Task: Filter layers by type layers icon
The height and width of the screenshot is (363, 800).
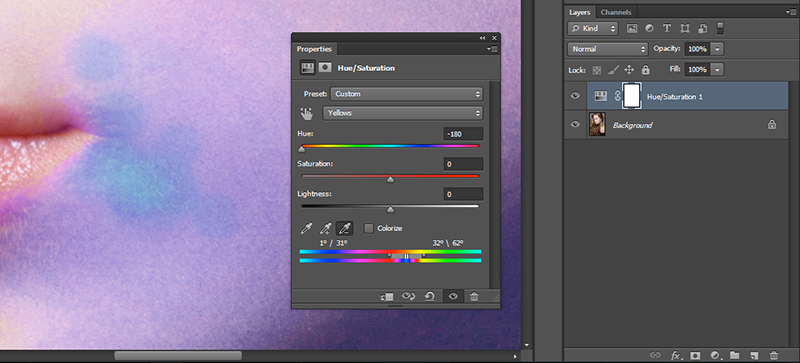Action: coord(667,29)
